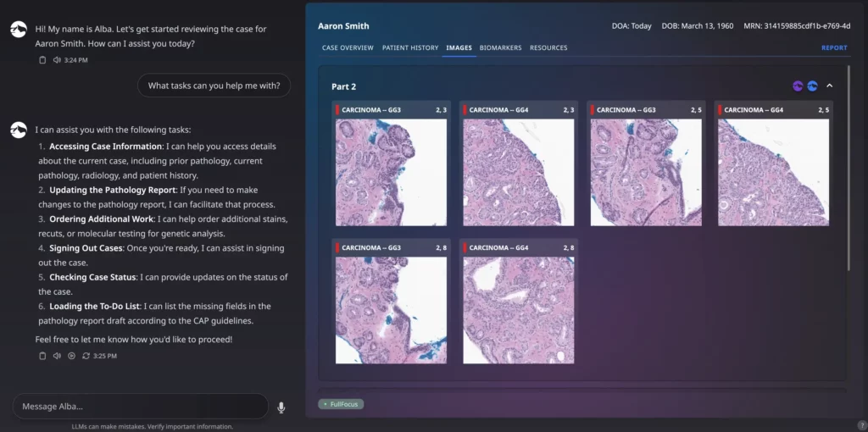Click the Message Alba input field

pos(140,407)
